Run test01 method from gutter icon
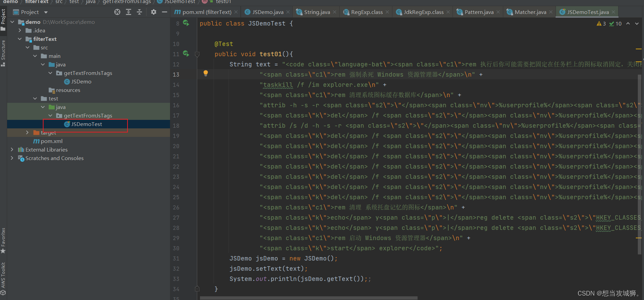 [186, 53]
